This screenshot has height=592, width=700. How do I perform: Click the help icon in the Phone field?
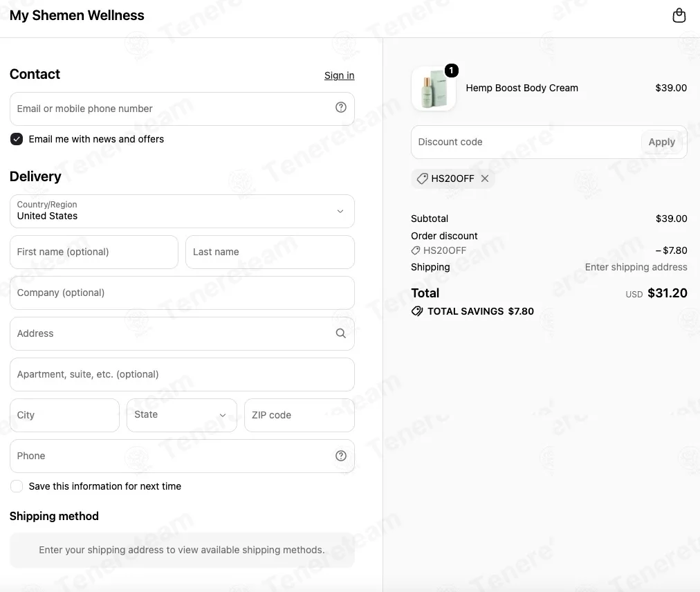point(340,455)
